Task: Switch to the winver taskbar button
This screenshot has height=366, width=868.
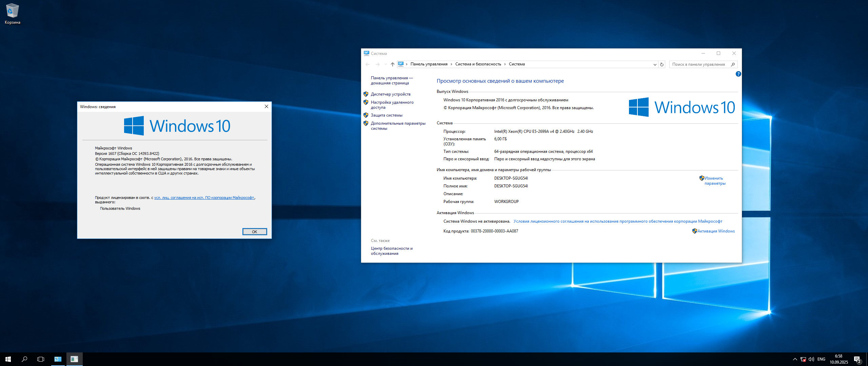Action: coord(74,359)
